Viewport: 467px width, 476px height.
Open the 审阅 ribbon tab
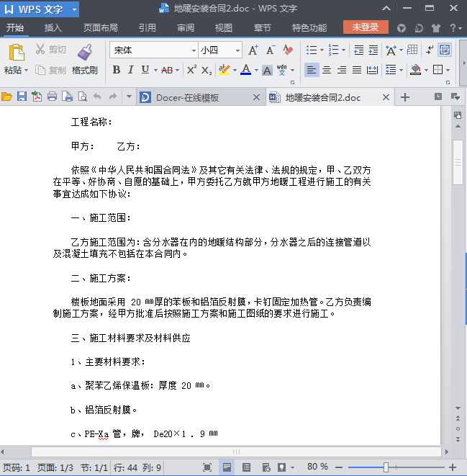186,28
